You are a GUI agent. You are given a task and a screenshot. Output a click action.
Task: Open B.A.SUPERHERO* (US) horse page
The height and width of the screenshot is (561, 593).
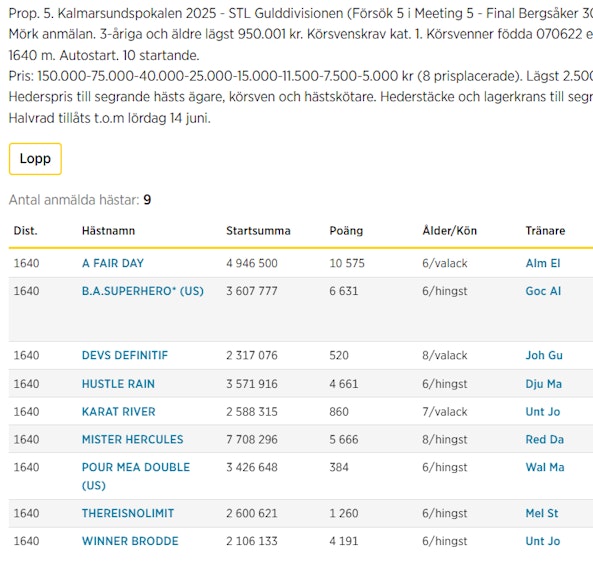143,291
